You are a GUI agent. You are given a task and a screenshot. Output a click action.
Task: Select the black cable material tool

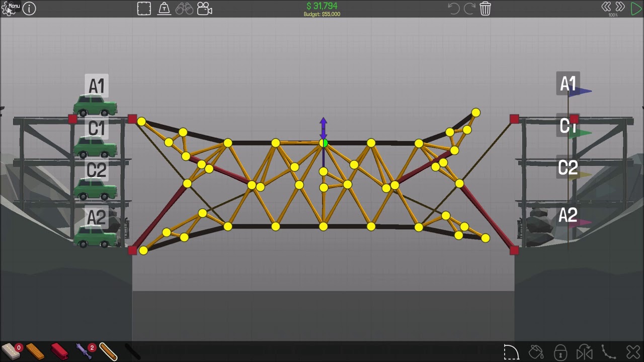point(132,351)
